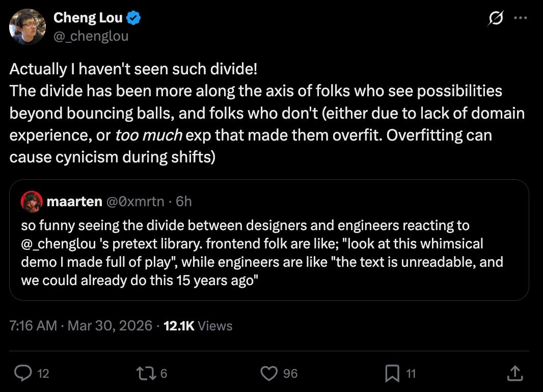Click the Grok slashed-circle icon
This screenshot has height=392, width=543.
click(495, 19)
